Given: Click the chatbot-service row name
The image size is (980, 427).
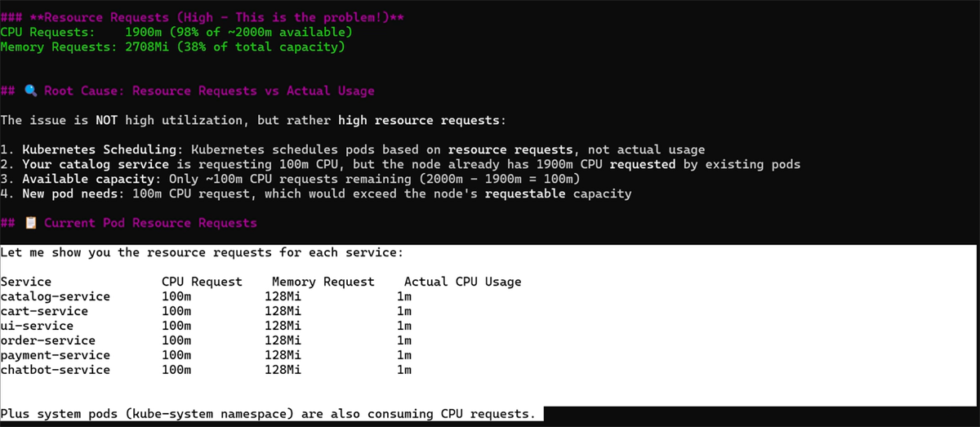Looking at the screenshot, I should click(x=55, y=370).
